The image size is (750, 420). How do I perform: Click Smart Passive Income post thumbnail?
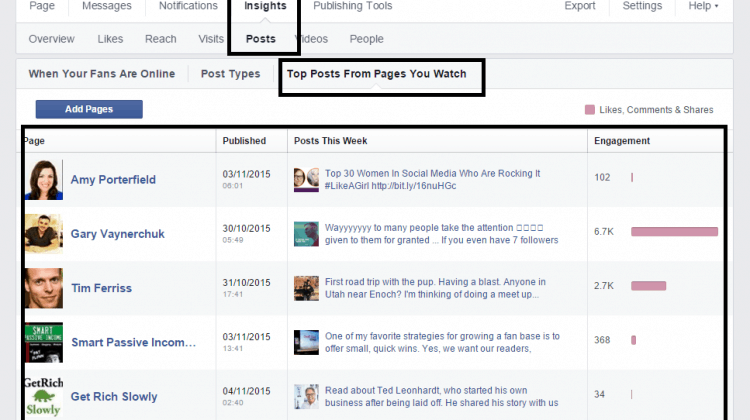(x=306, y=343)
